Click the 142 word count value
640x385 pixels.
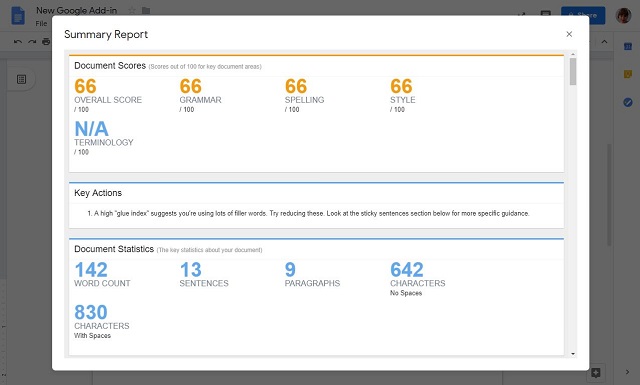coord(91,269)
